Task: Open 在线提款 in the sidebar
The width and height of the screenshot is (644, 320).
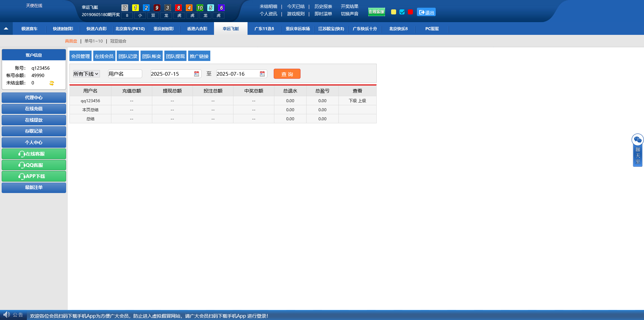Action: 34,120
